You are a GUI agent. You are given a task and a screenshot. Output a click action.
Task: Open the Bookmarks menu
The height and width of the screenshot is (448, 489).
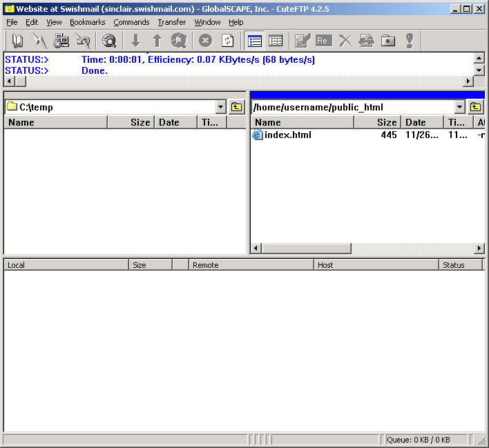pos(87,22)
